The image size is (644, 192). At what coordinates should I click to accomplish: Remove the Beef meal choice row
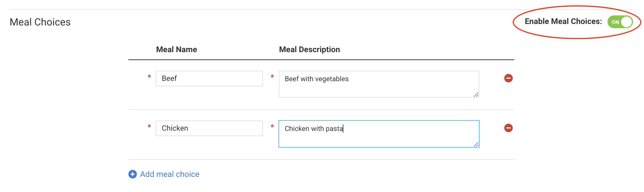click(x=508, y=78)
